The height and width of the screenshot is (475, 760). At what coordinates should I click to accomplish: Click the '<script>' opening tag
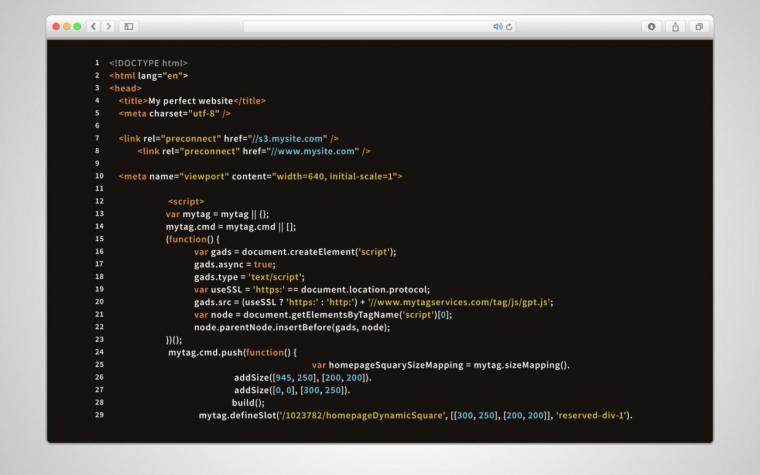(186, 202)
